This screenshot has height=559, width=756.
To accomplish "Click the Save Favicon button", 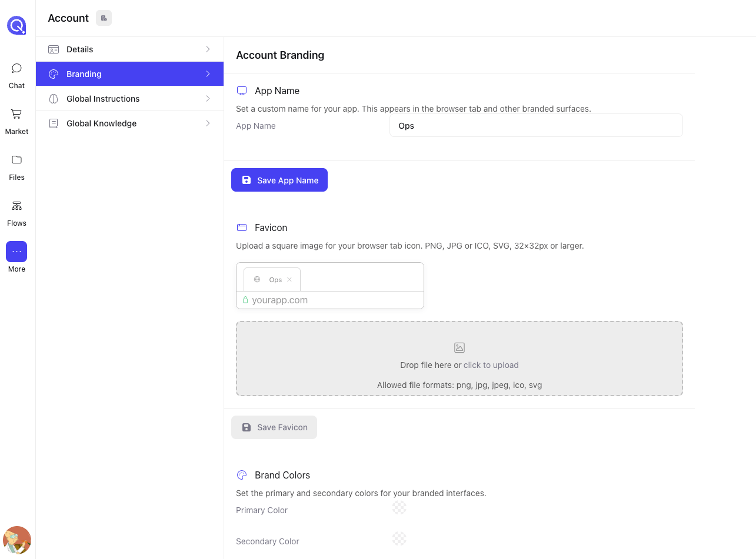I will (274, 427).
